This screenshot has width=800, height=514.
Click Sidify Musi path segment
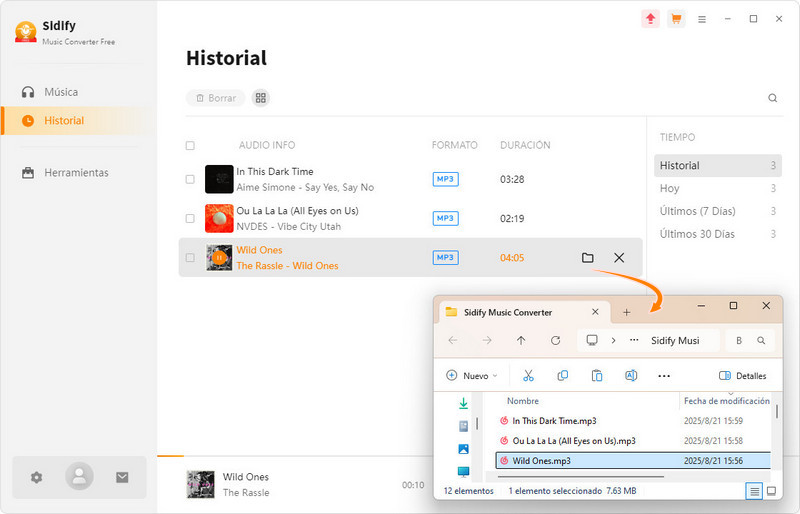(x=675, y=340)
